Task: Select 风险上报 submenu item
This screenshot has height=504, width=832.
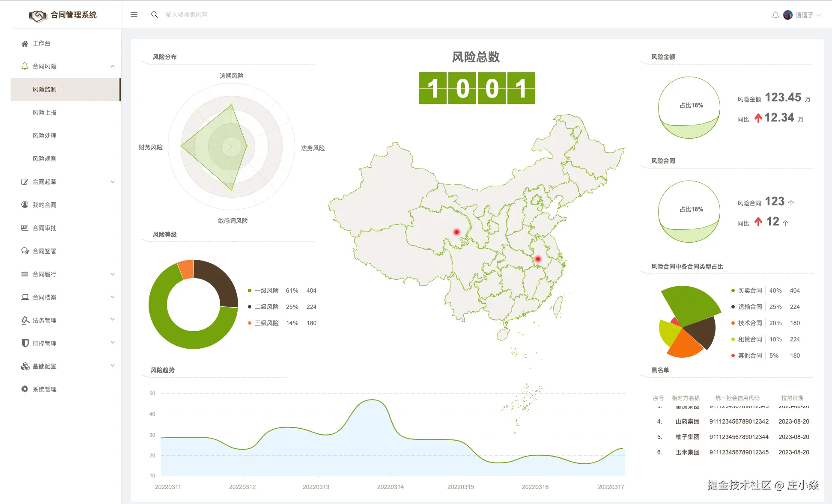Action: (45, 113)
